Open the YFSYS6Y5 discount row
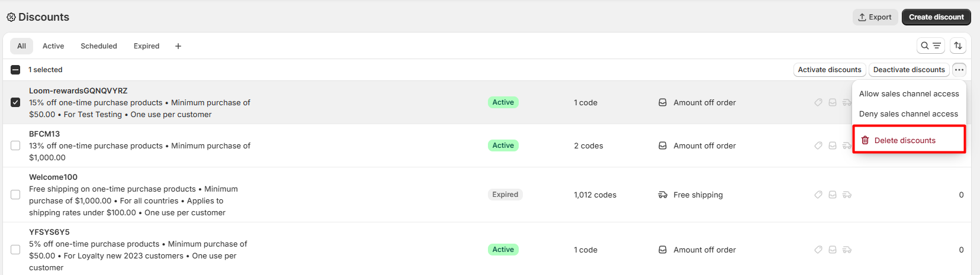Image resolution: width=980 pixels, height=275 pixels. pyautogui.click(x=49, y=232)
